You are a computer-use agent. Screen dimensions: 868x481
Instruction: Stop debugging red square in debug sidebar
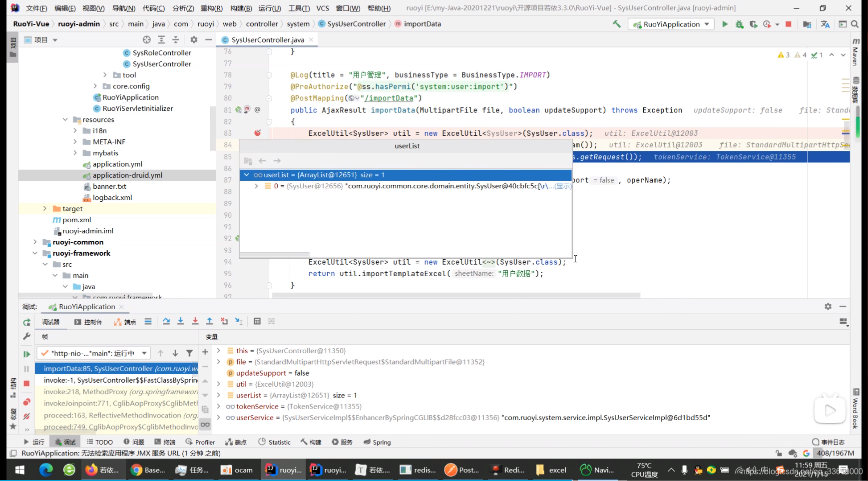pyautogui.click(x=26, y=383)
